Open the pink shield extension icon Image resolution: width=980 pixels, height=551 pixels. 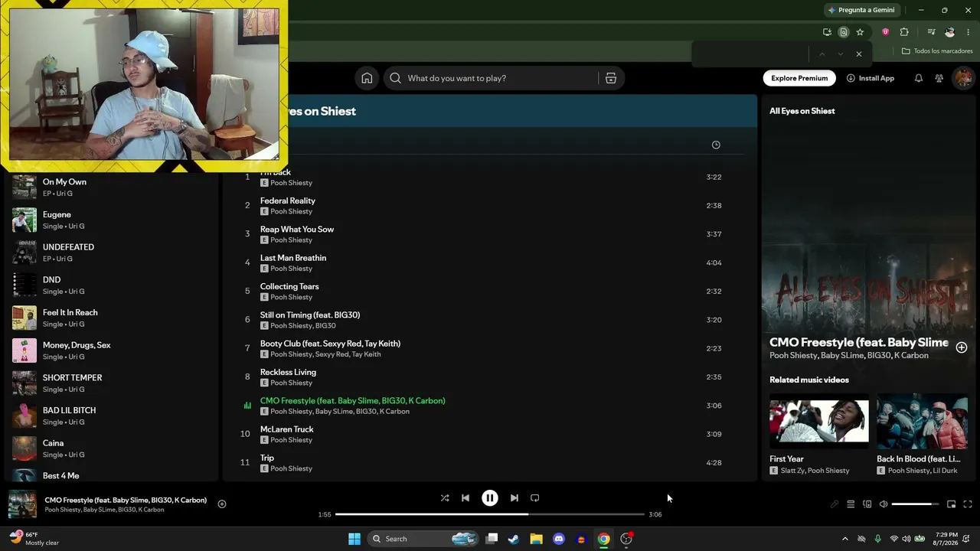click(885, 32)
